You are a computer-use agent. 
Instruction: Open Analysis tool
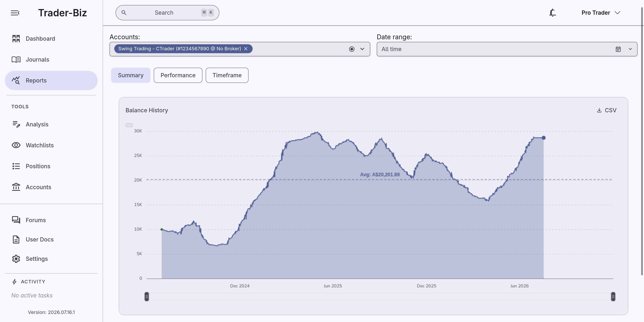(51, 124)
